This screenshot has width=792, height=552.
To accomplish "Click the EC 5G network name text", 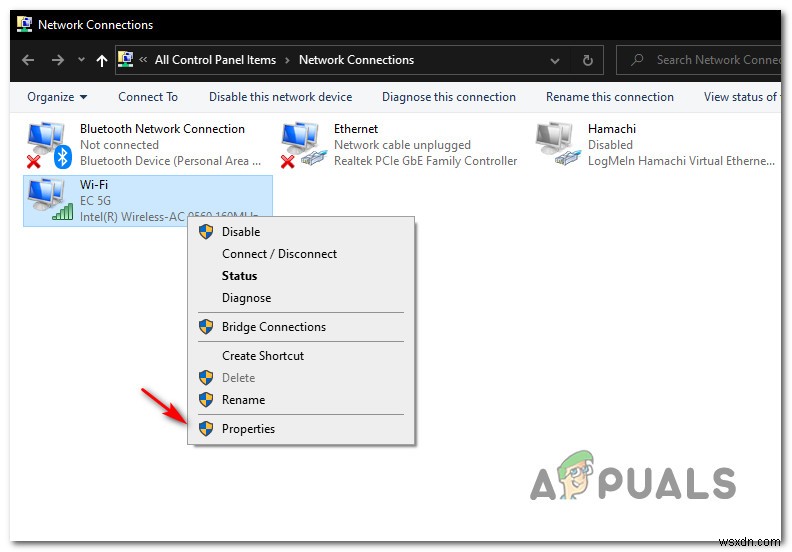I will coord(95,200).
